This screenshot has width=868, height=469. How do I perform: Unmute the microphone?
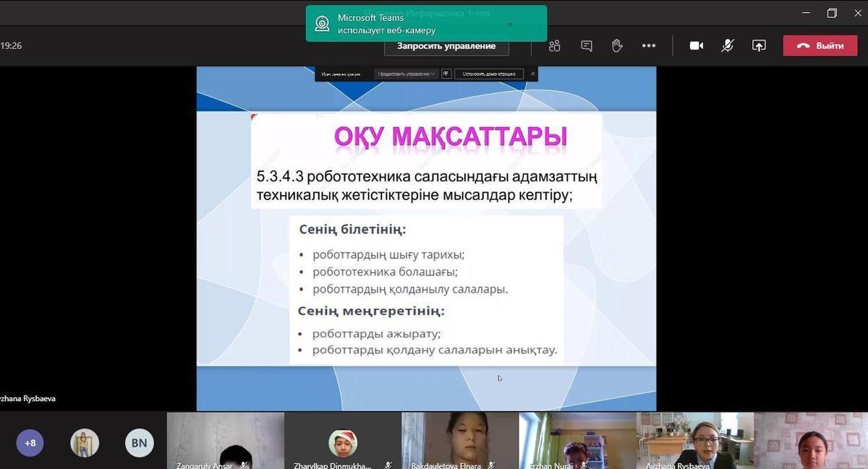point(728,46)
